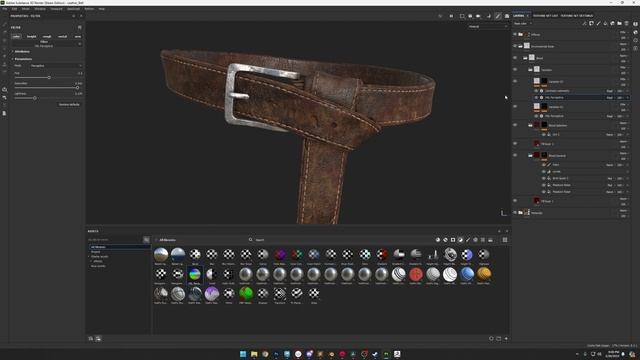Hide the Materials folder layer
The width and height of the screenshot is (640, 360).
515,212
